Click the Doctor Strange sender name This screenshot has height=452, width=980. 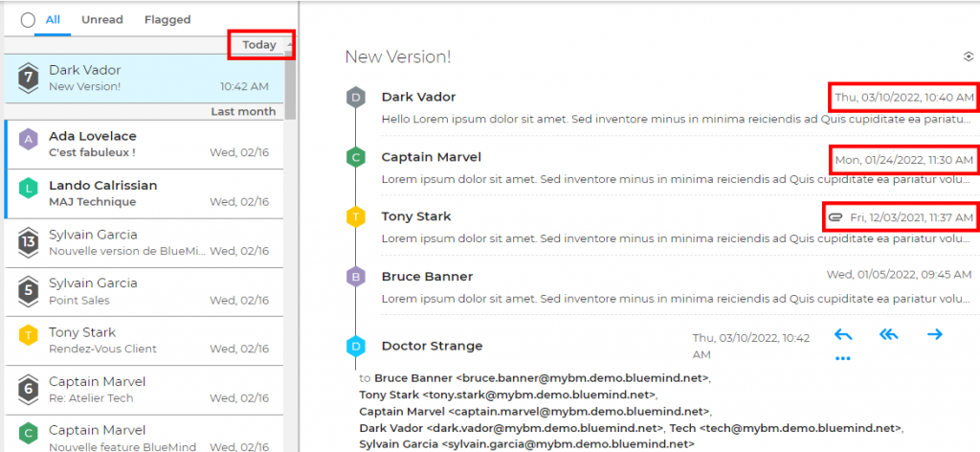pos(432,346)
